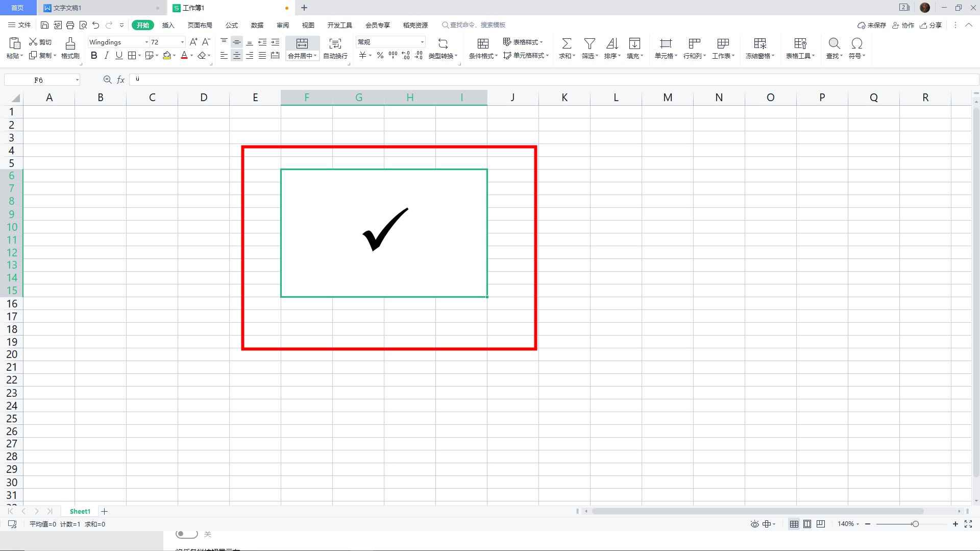Expand the Wingdings font name dropdown
Image resolution: width=980 pixels, height=551 pixels.
click(x=146, y=42)
